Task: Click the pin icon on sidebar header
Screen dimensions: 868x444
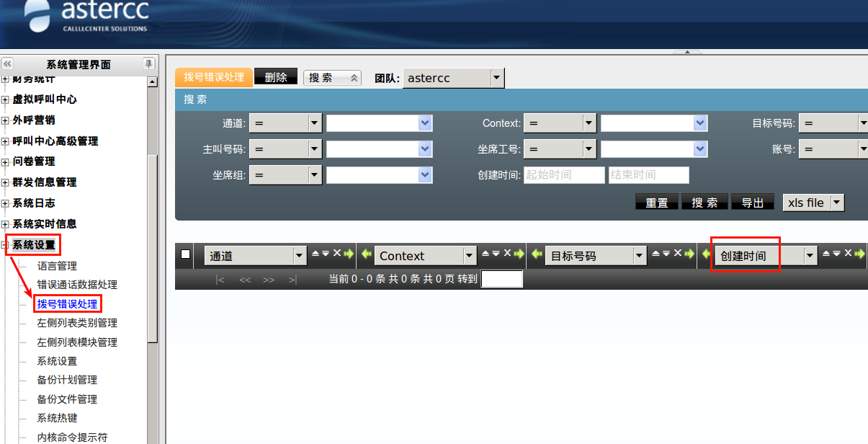Action: [x=148, y=64]
